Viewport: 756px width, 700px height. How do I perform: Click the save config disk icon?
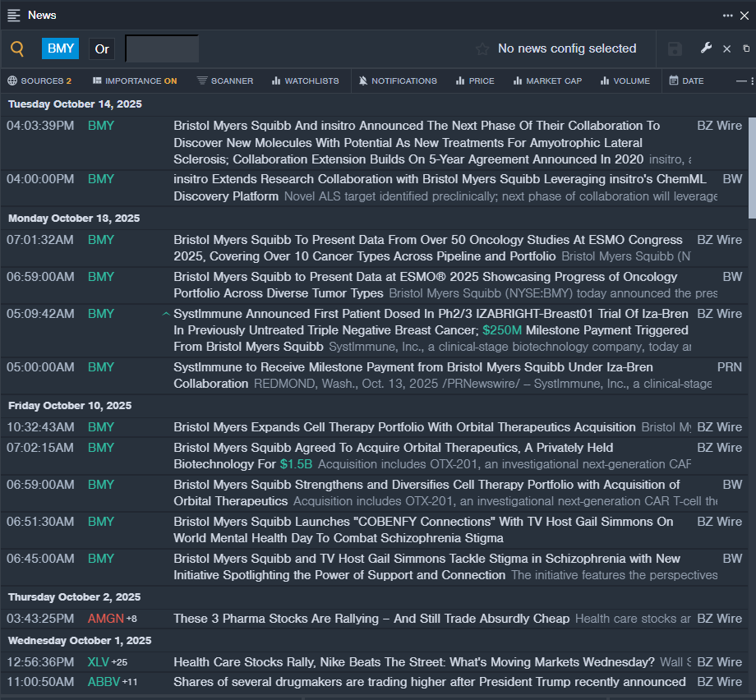pyautogui.click(x=675, y=49)
